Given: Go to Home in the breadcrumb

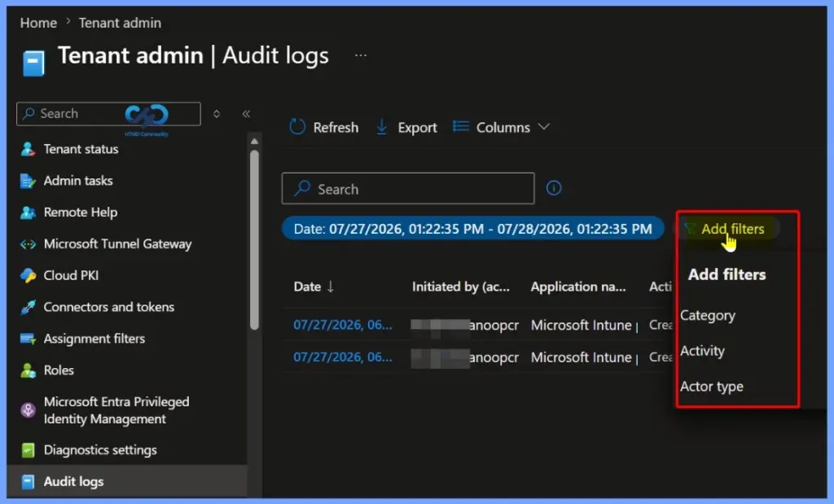Looking at the screenshot, I should click(x=38, y=23).
